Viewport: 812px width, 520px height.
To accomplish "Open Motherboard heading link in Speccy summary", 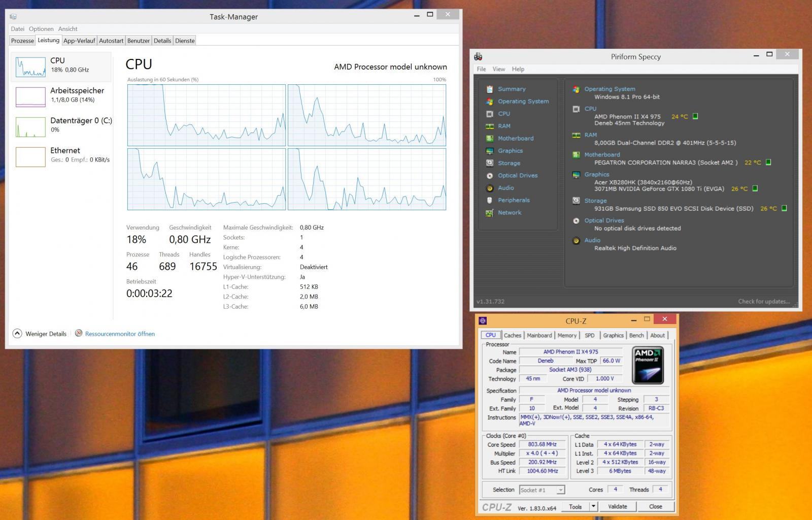I will 602,154.
